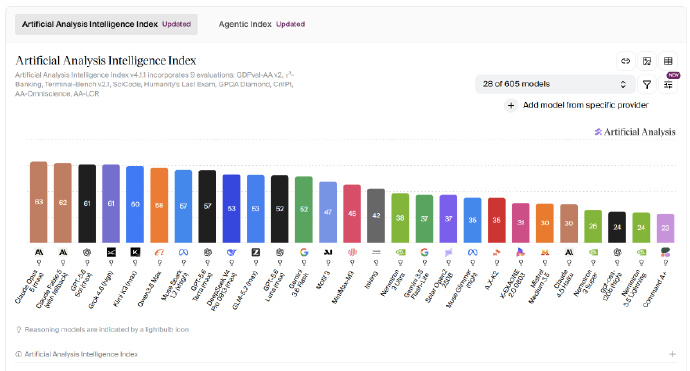
Task: Switch to the Agentic Index tab
Action: [262, 24]
